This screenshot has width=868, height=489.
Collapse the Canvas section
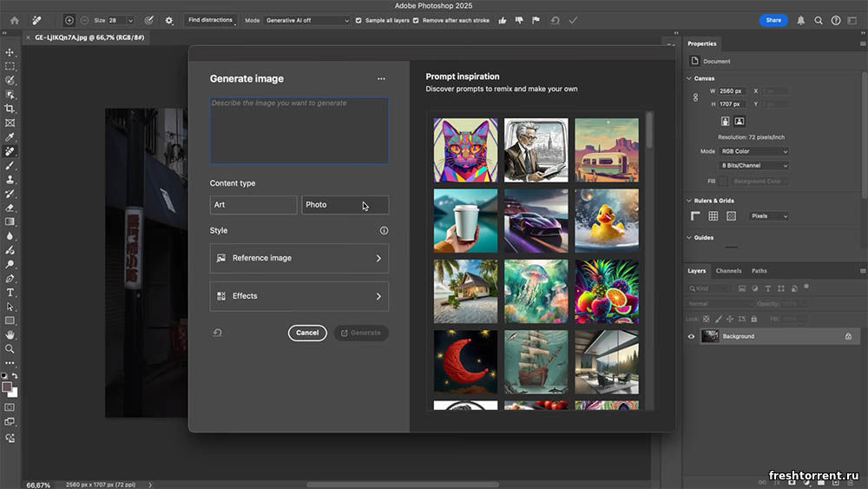click(x=689, y=79)
